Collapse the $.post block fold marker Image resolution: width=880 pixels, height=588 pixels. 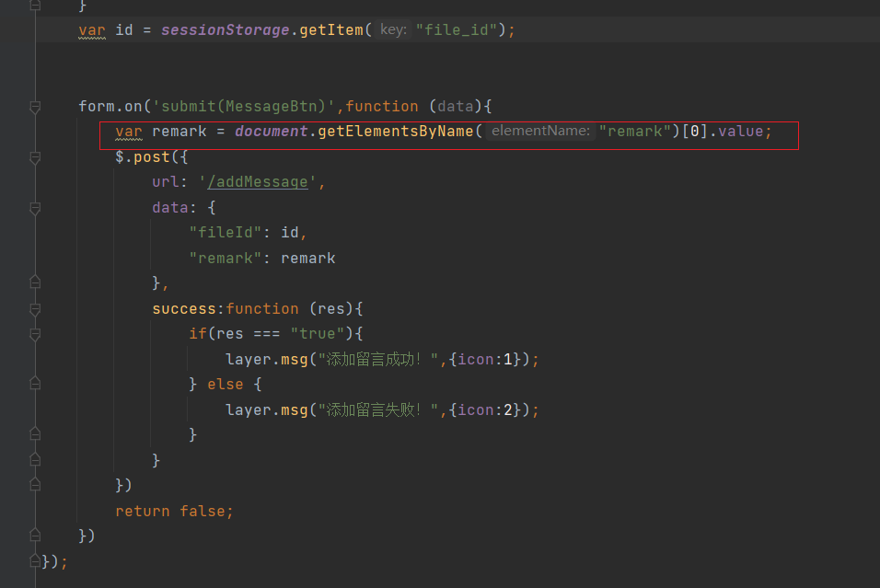pos(35,157)
